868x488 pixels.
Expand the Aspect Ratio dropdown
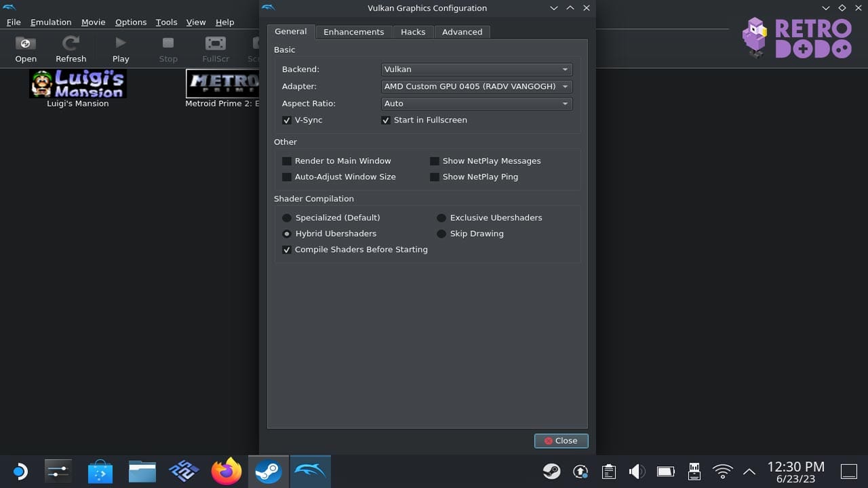point(477,104)
